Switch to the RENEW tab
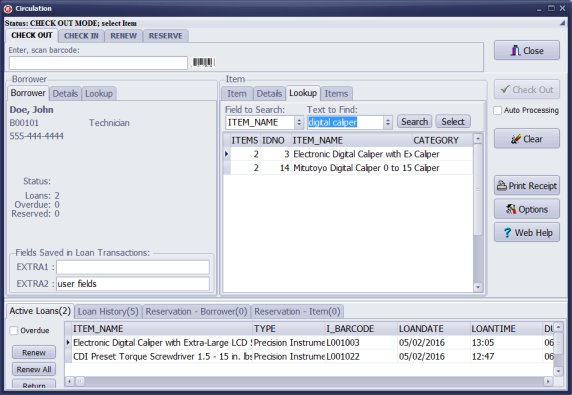The image size is (572, 395). pyautogui.click(x=123, y=36)
